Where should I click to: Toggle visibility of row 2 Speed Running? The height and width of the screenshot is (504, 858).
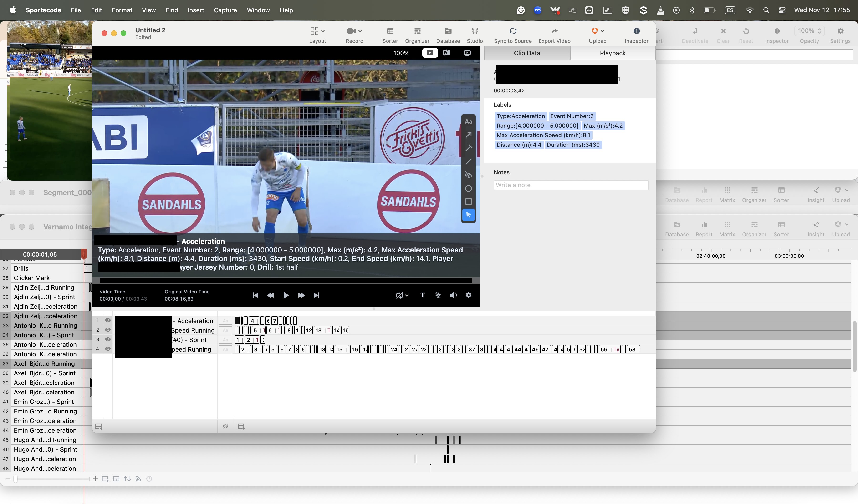pos(107,330)
